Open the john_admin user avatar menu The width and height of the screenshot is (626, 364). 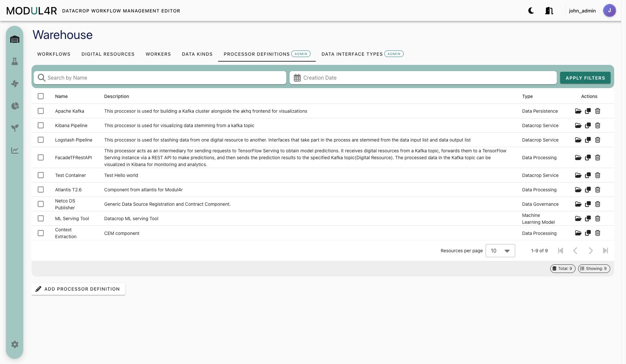[x=609, y=11]
